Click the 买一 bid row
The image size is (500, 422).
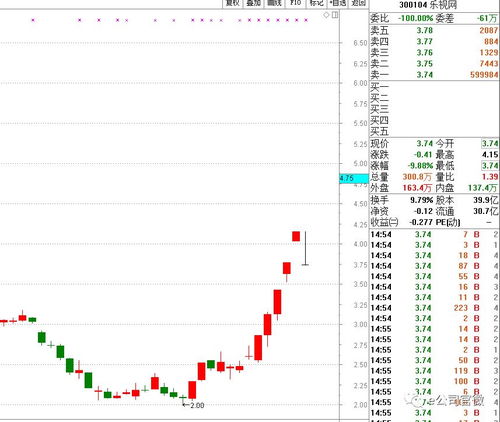click(x=434, y=87)
